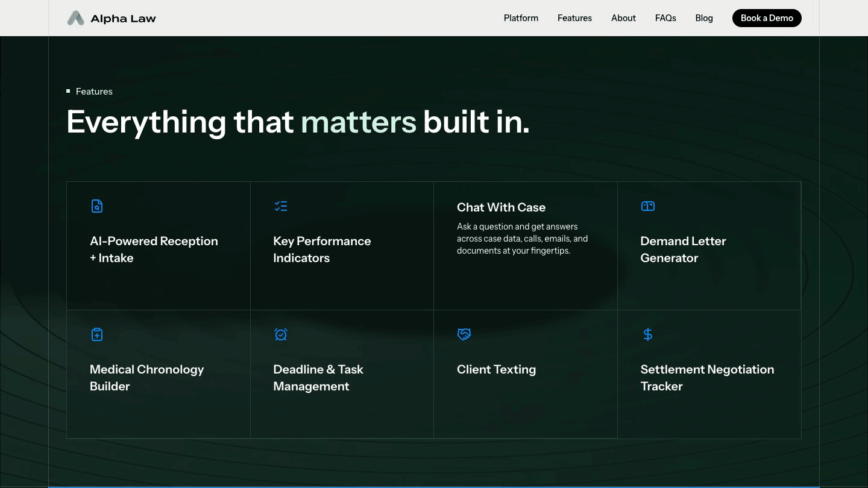Screen dimensions: 868x488
Task: Click the Chat With Case heading
Action: tap(501, 207)
